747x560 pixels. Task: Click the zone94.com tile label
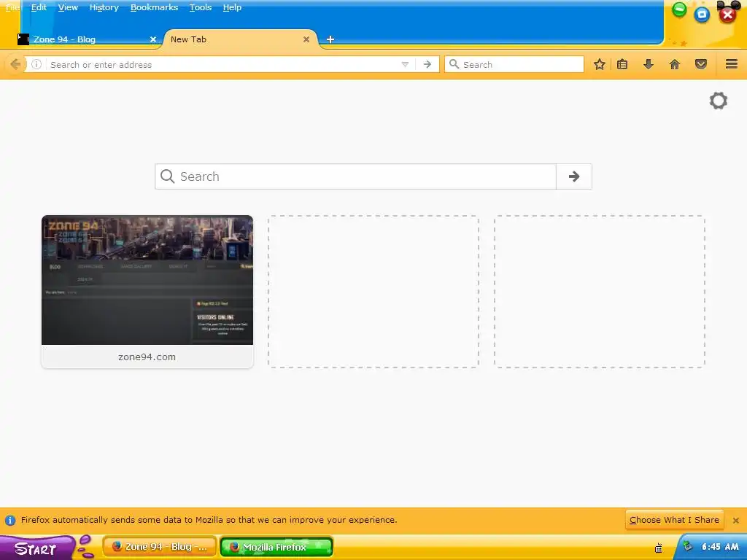click(x=147, y=357)
